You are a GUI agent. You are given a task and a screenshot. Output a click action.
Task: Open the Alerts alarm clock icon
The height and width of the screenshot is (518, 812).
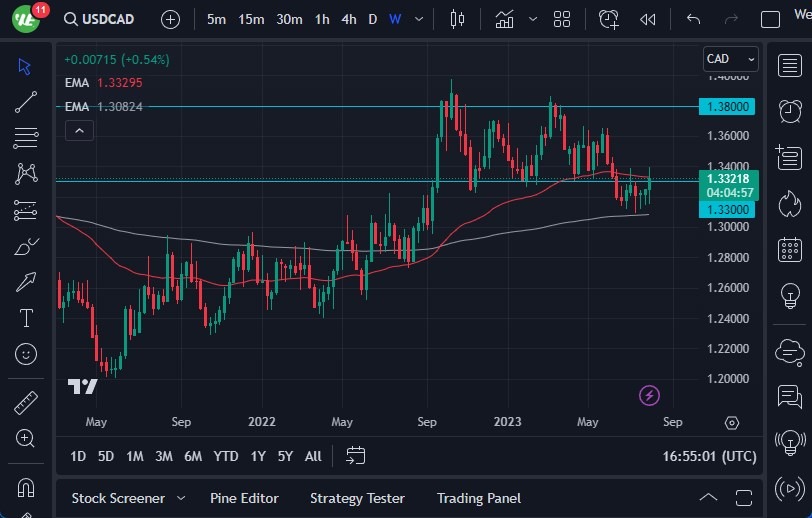coord(790,108)
